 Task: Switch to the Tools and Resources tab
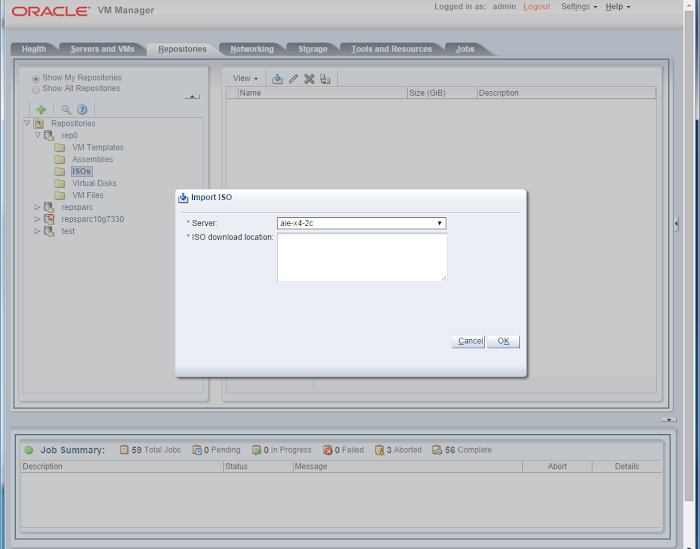tap(392, 49)
